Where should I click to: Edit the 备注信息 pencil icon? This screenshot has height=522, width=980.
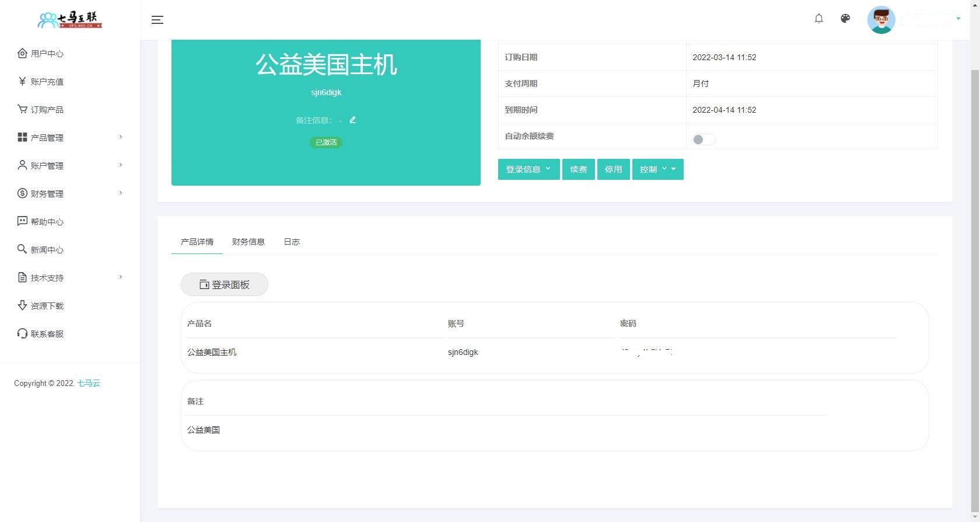(x=352, y=120)
